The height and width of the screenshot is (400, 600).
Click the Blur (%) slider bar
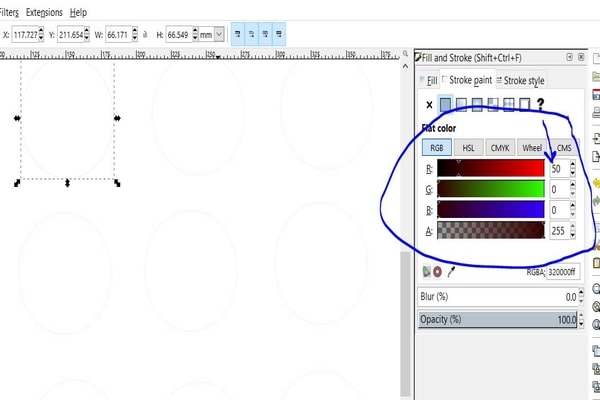pos(497,297)
